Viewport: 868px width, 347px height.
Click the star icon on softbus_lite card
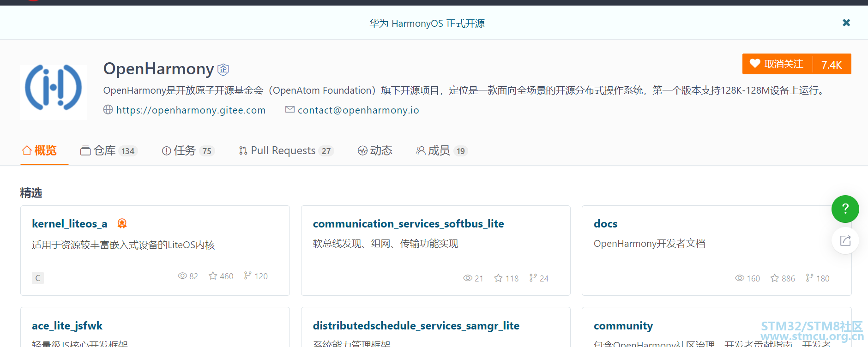click(x=498, y=278)
